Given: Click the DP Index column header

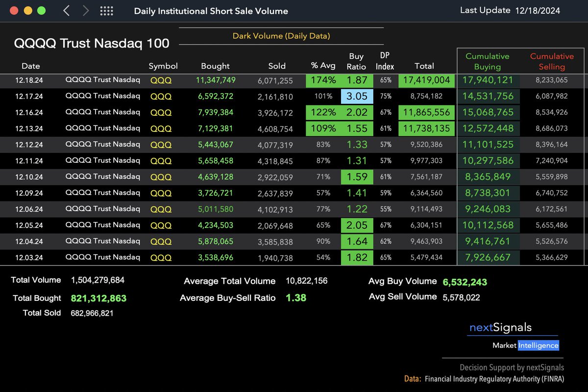Looking at the screenshot, I should [x=385, y=61].
